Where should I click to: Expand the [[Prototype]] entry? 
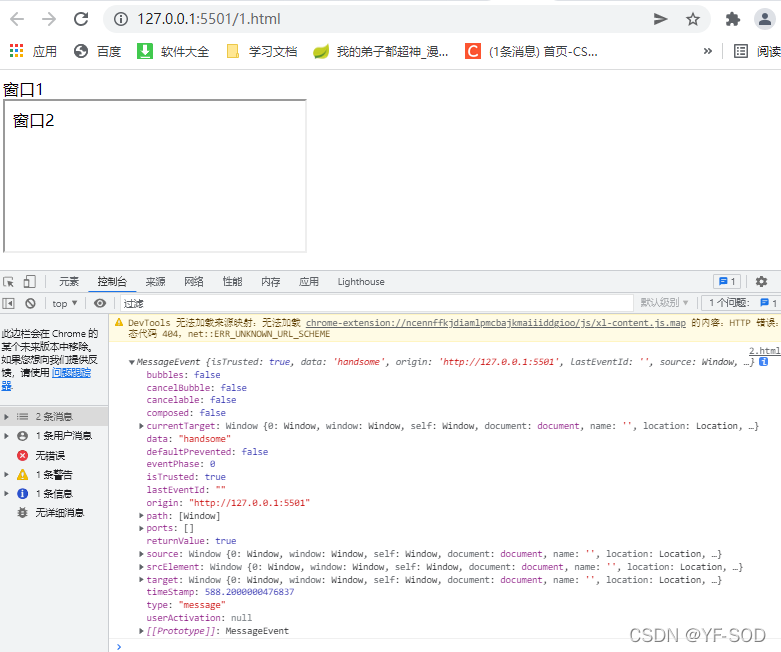[141, 631]
